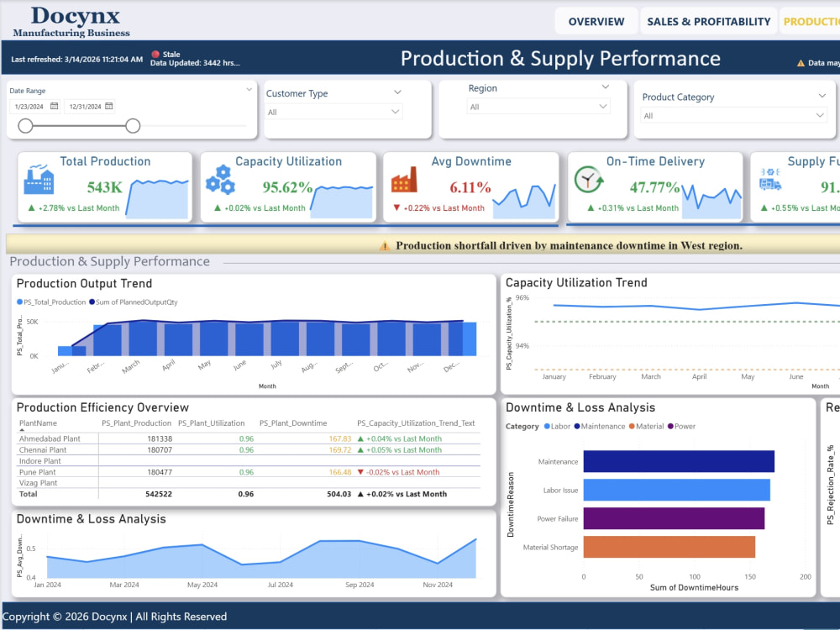Click the data warning triangle icon in header
The image size is (840, 630).
pos(801,63)
